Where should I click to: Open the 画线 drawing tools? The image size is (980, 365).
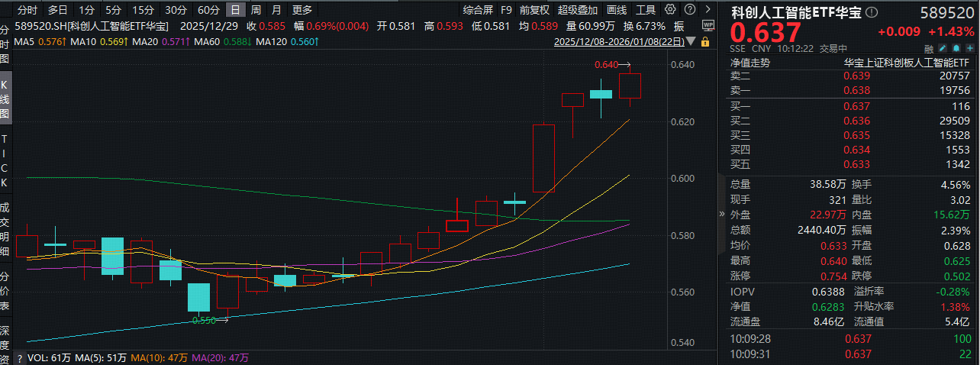point(617,10)
